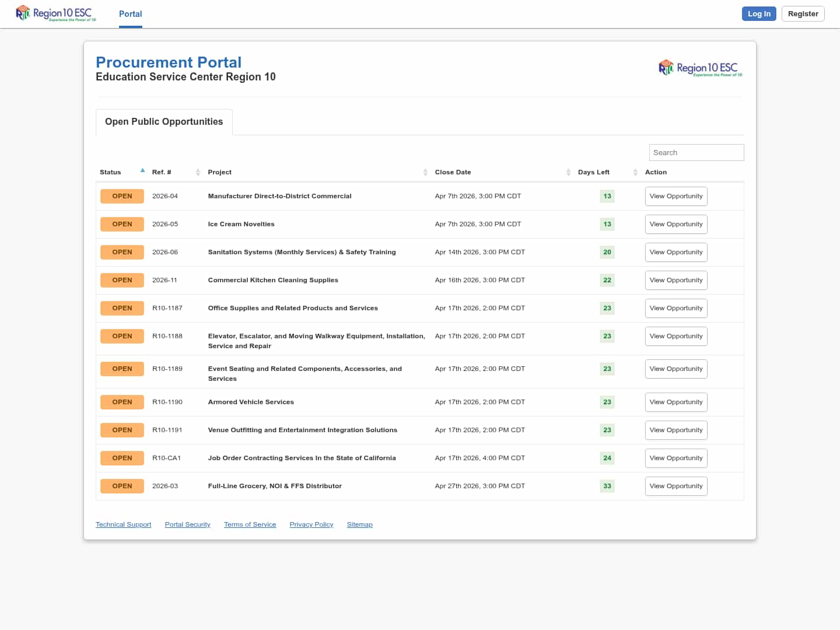Open the Portal navigation tab
Viewport: 840px width, 630px height.
(x=130, y=14)
